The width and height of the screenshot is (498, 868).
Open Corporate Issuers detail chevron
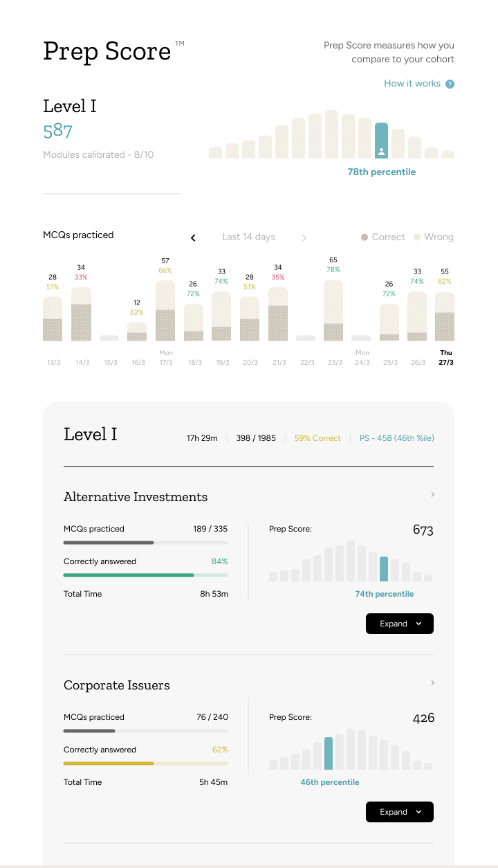[432, 683]
